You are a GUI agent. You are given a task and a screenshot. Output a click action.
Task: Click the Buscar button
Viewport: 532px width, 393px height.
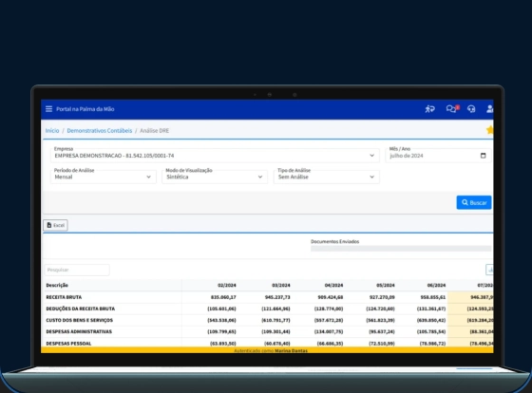pos(474,202)
